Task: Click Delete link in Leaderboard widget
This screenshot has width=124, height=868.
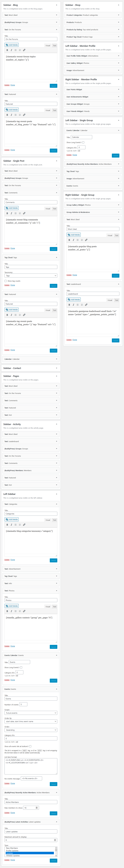Action: [x=69, y=340]
